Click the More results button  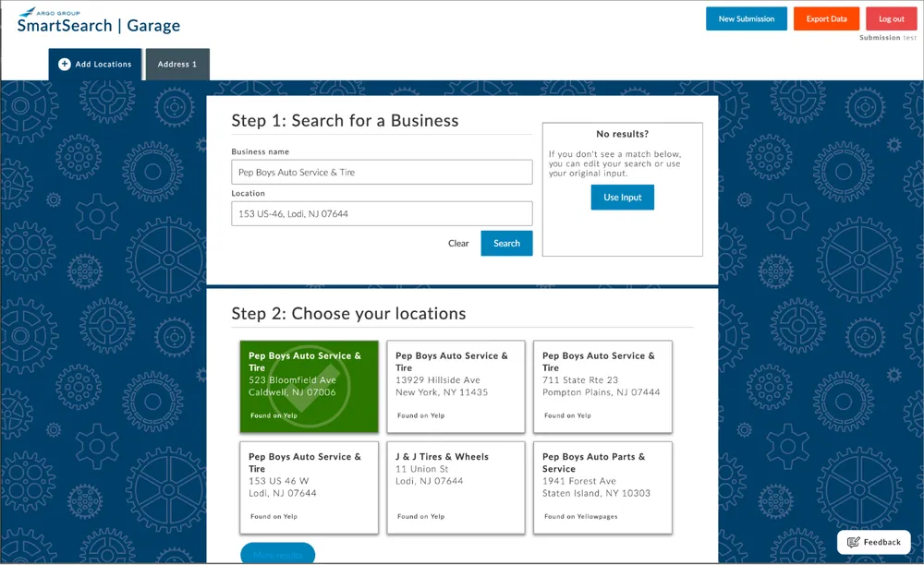[x=277, y=554]
